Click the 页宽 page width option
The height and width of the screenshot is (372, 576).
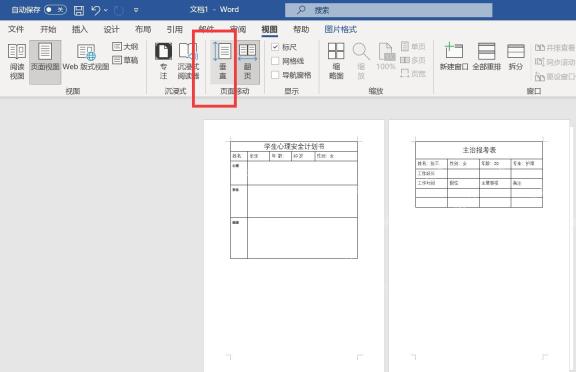tap(413, 73)
